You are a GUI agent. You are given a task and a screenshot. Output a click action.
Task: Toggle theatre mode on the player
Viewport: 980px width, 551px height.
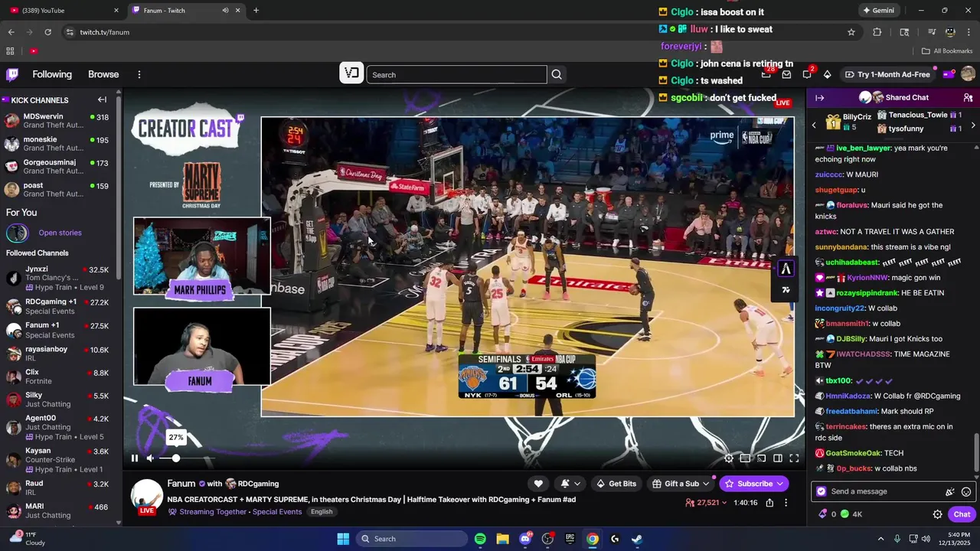(777, 458)
